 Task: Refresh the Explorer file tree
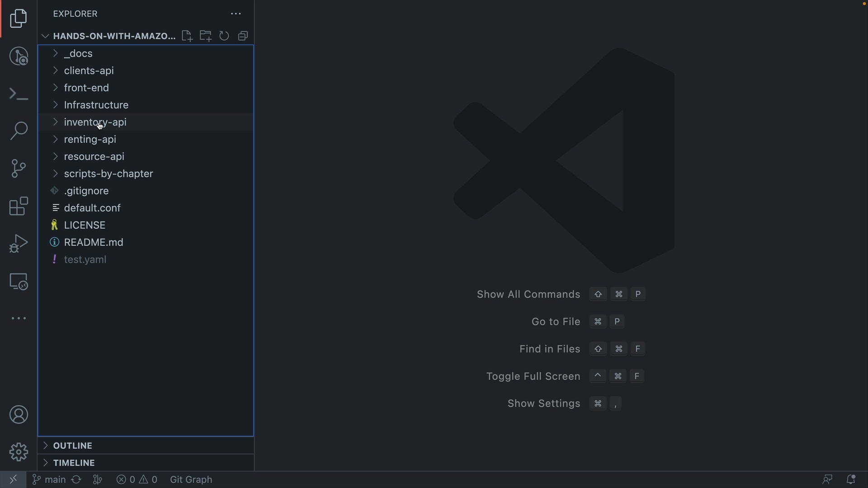(224, 36)
